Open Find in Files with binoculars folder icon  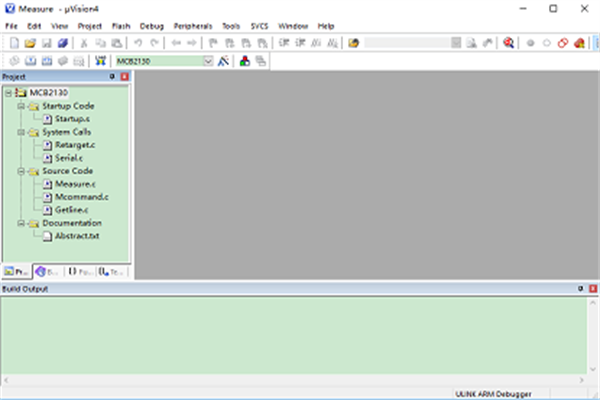(354, 43)
